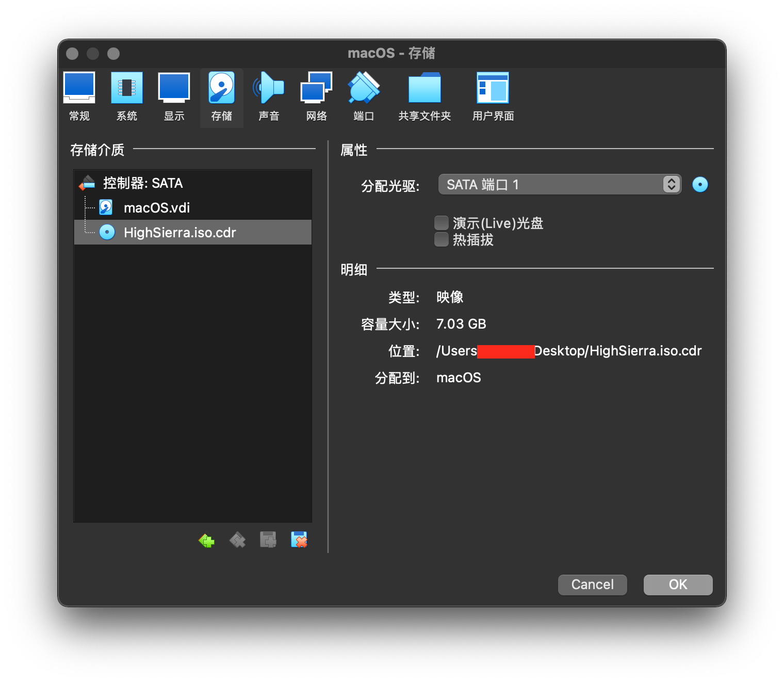Click the remove controller icon
Image resolution: width=784 pixels, height=683 pixels.
coord(237,540)
